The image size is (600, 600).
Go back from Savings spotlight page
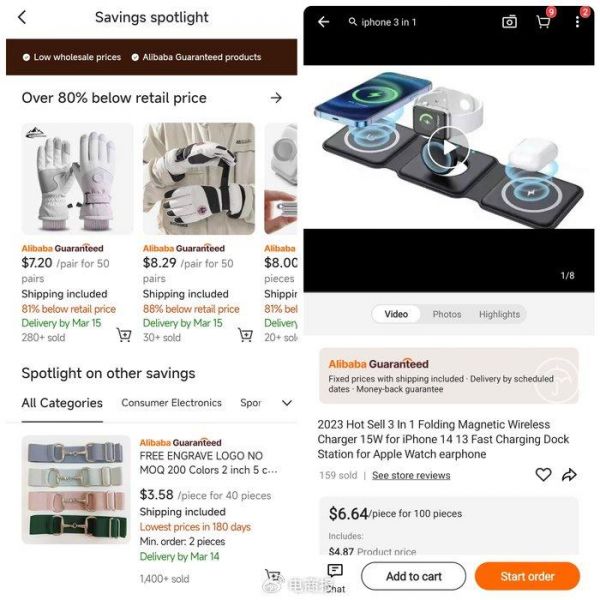(22, 17)
